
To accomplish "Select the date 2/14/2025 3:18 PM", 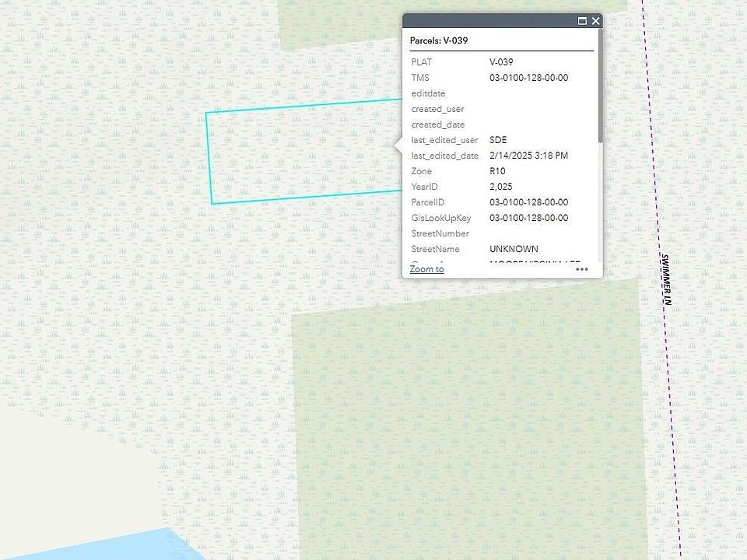I will 529,156.
